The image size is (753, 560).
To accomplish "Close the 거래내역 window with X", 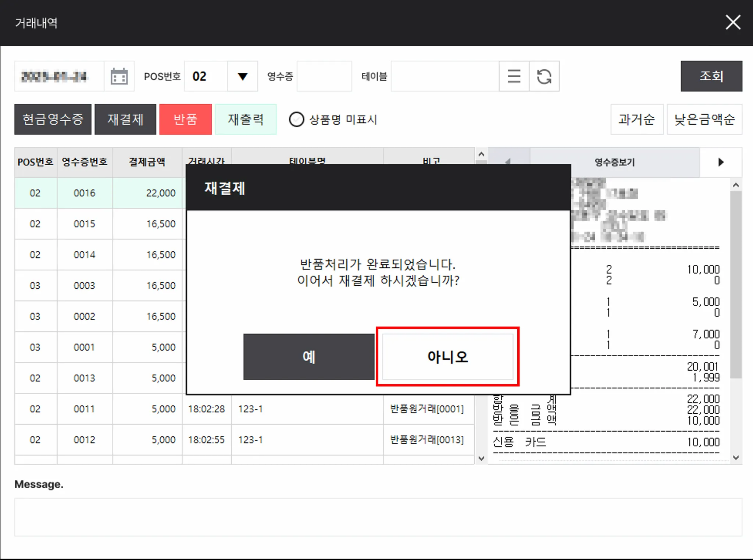I will [x=732, y=22].
